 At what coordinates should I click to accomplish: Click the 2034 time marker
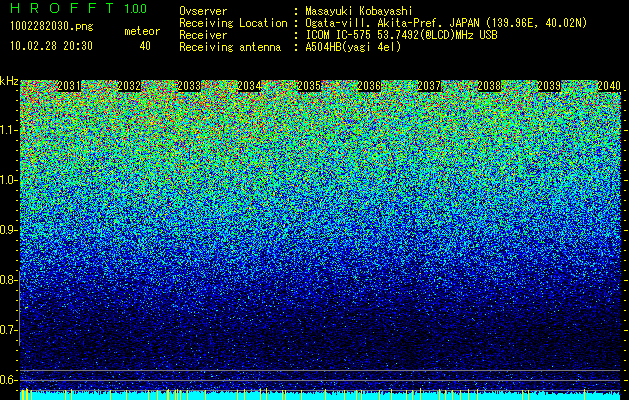coord(249,86)
